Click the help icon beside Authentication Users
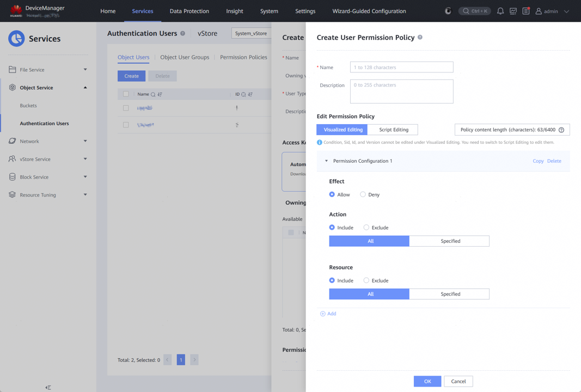The image size is (581, 392). 182,34
